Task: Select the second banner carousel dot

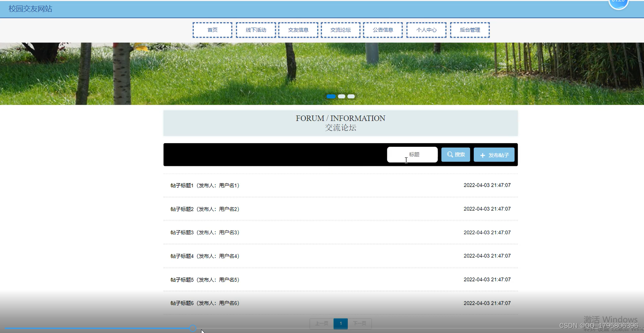Action: pyautogui.click(x=342, y=96)
